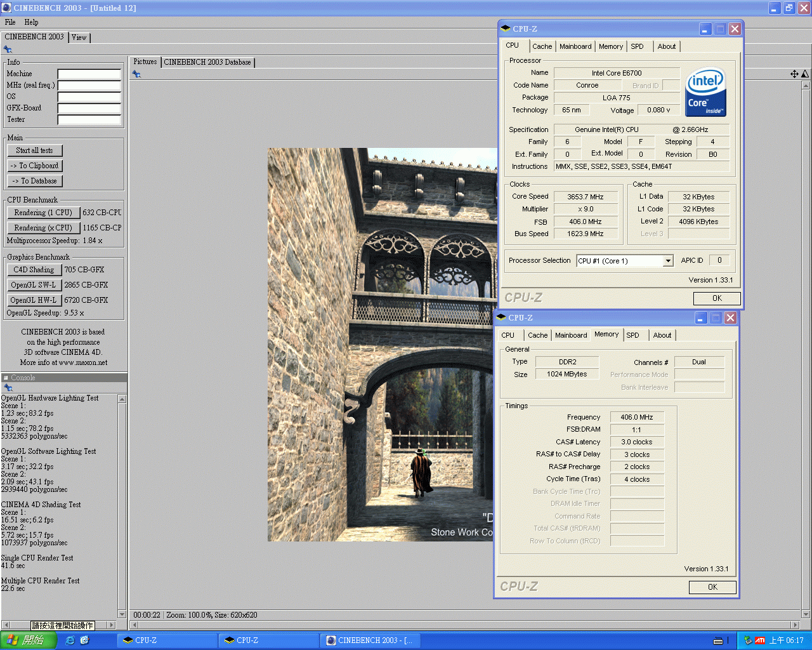Click the To Database button
This screenshot has width=812, height=650.
(35, 181)
